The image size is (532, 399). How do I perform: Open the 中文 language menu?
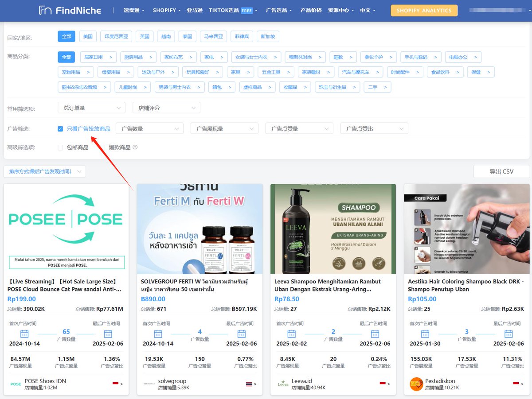coord(368,10)
